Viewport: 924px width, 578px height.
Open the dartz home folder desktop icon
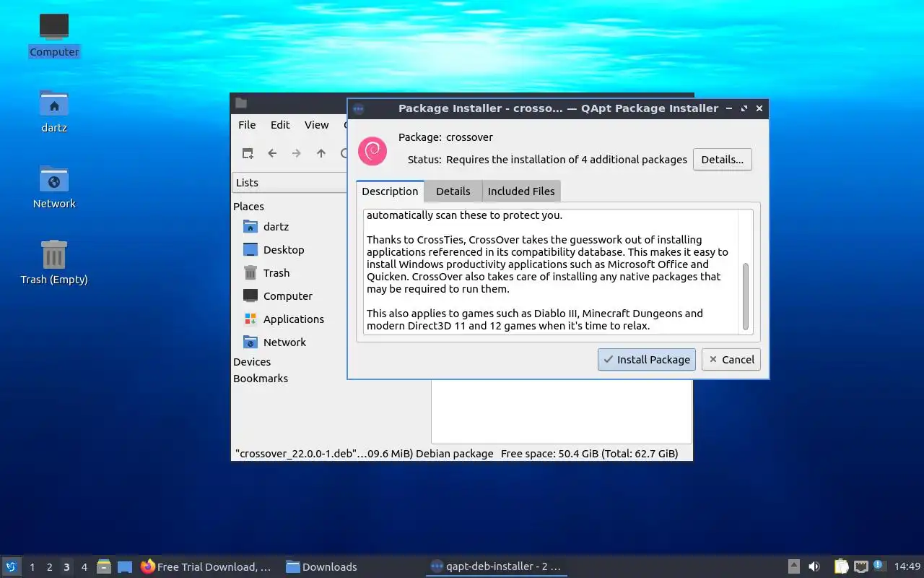coord(54,111)
